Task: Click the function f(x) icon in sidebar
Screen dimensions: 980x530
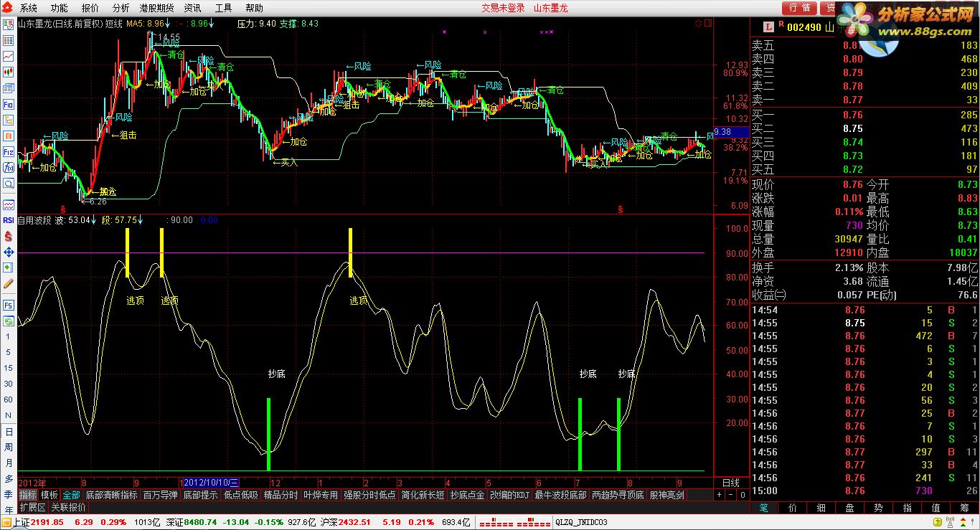Action: [x=9, y=168]
